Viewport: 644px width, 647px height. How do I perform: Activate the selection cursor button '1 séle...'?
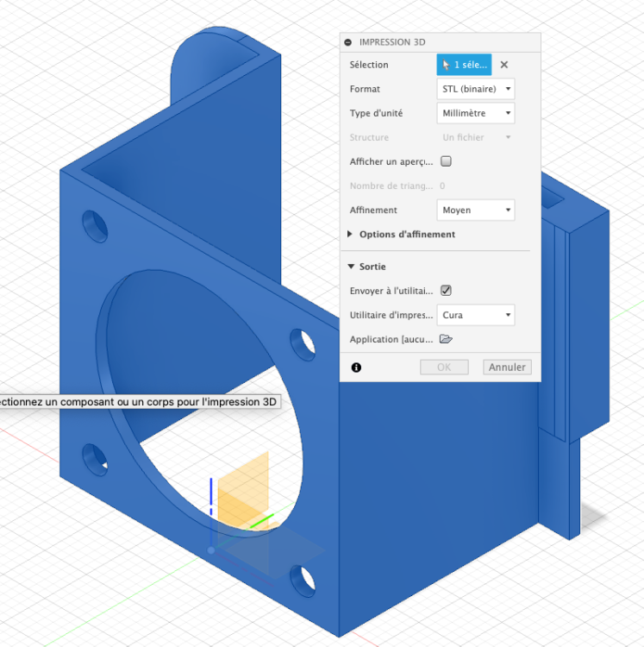(x=464, y=65)
